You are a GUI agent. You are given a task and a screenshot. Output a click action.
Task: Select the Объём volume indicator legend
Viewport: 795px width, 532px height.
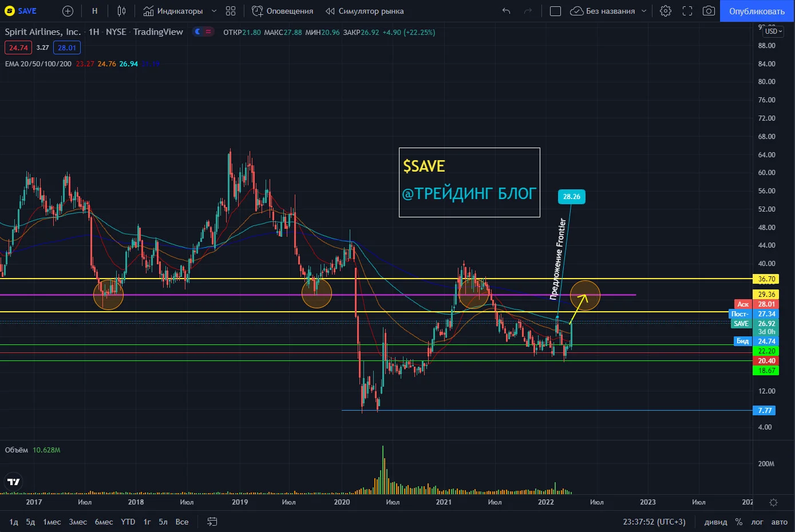tap(16, 450)
